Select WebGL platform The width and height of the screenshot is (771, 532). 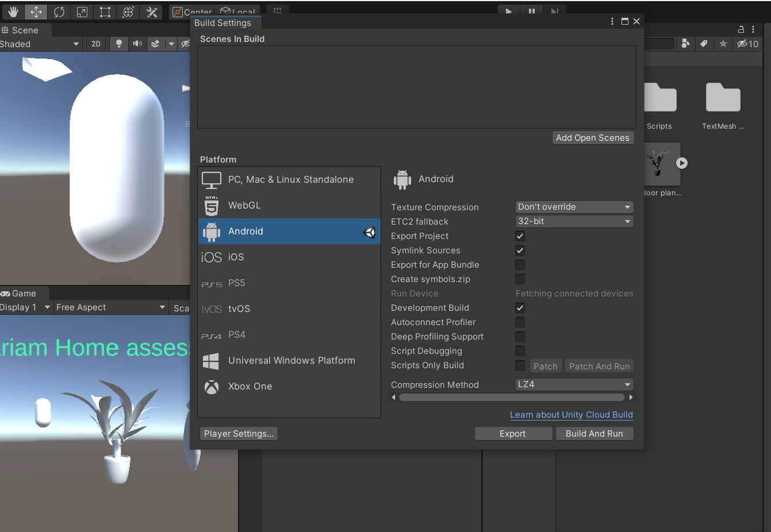click(x=289, y=205)
